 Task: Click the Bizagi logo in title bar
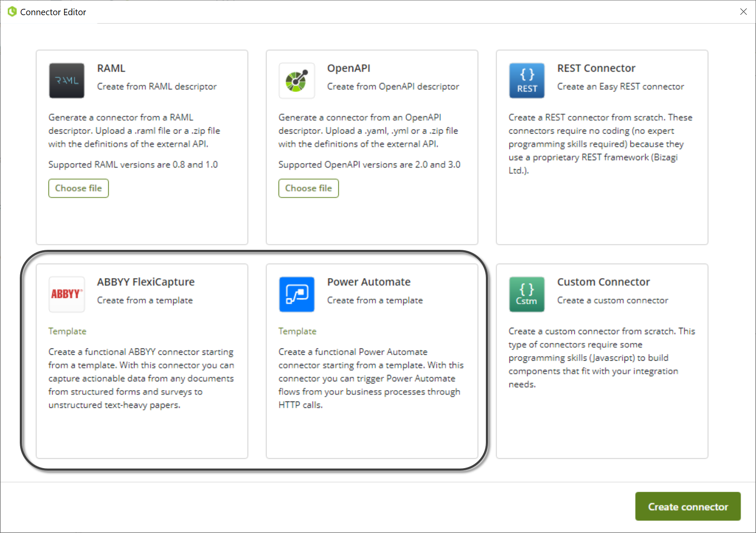[x=12, y=12]
